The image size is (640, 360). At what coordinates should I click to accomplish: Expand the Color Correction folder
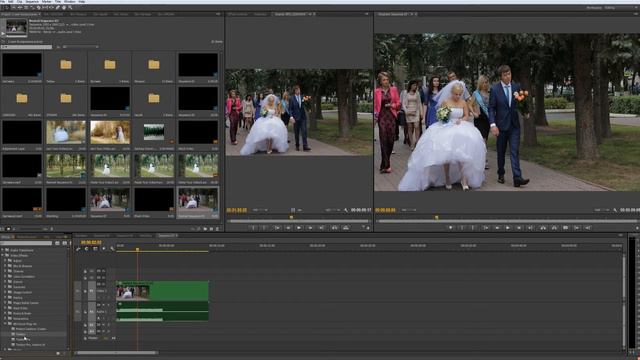click(5, 276)
